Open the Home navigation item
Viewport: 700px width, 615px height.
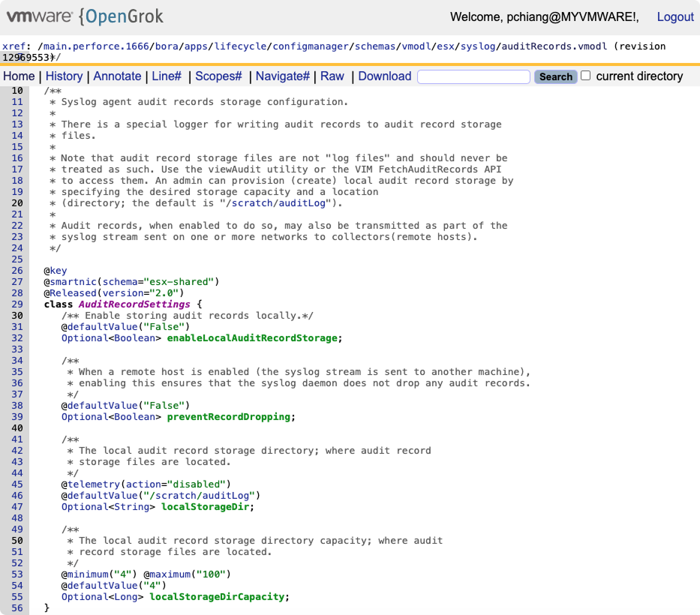tap(19, 76)
